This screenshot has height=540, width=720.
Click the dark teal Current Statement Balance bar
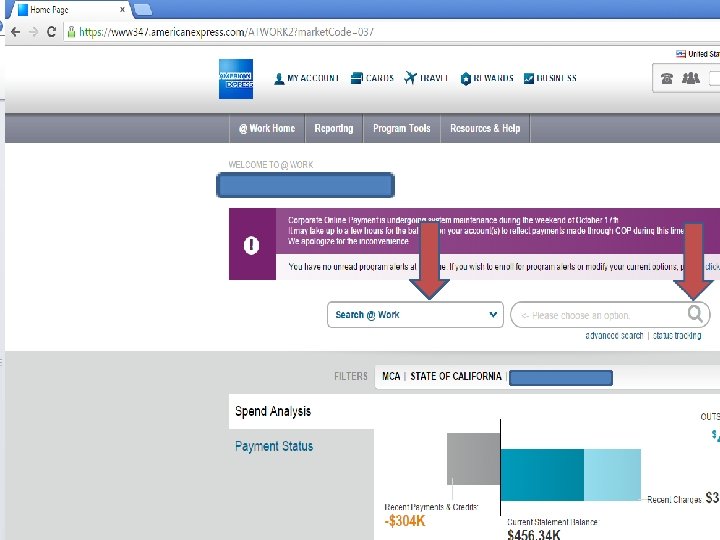tap(542, 475)
